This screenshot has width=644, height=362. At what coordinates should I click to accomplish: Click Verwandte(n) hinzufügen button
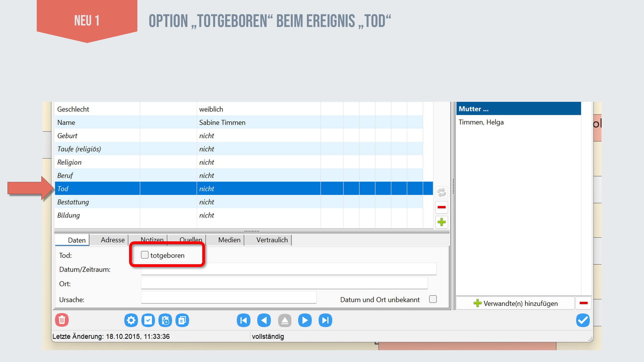click(516, 303)
